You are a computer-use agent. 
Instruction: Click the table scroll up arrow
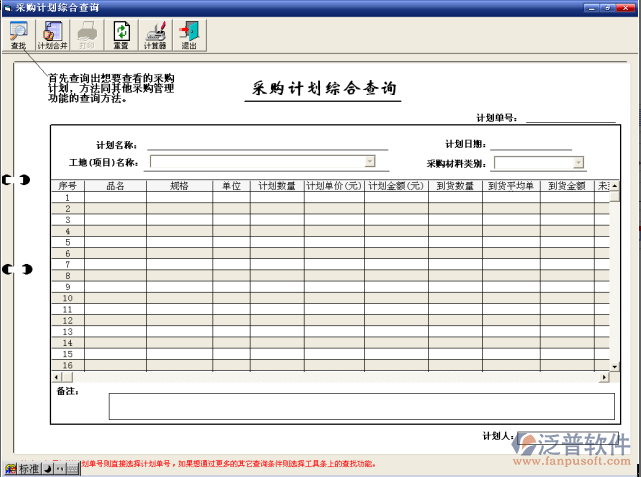(614, 186)
